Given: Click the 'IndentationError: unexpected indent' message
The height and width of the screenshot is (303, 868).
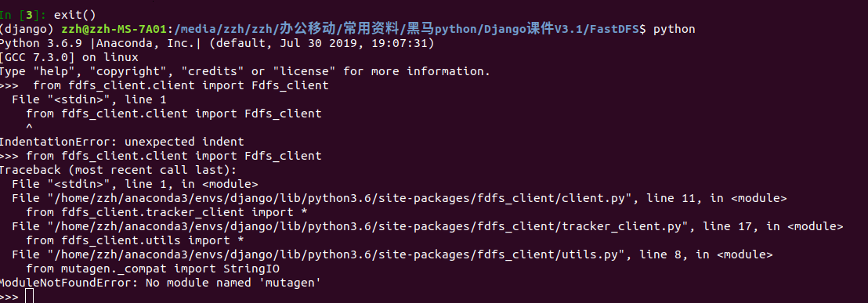Looking at the screenshot, I should coord(121,142).
